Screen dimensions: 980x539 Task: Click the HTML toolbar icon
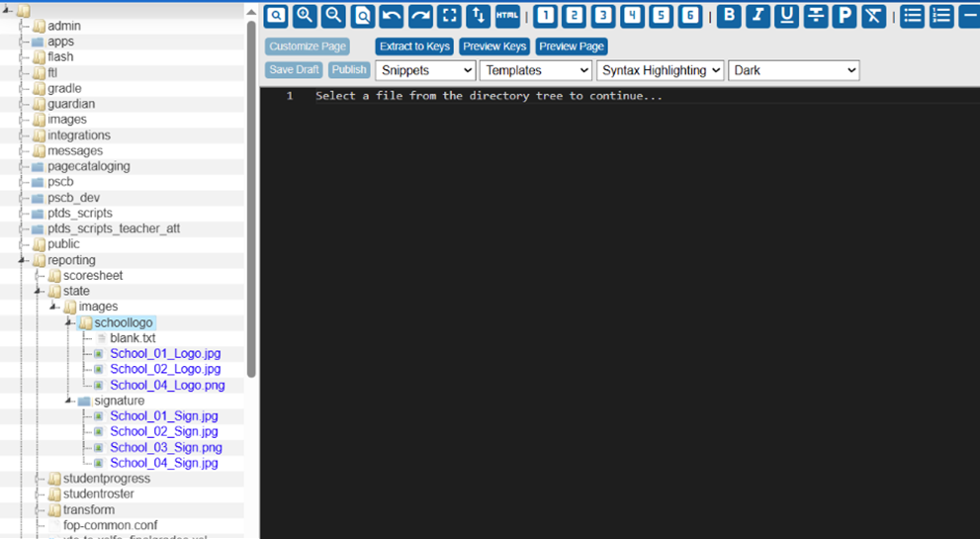click(x=507, y=15)
